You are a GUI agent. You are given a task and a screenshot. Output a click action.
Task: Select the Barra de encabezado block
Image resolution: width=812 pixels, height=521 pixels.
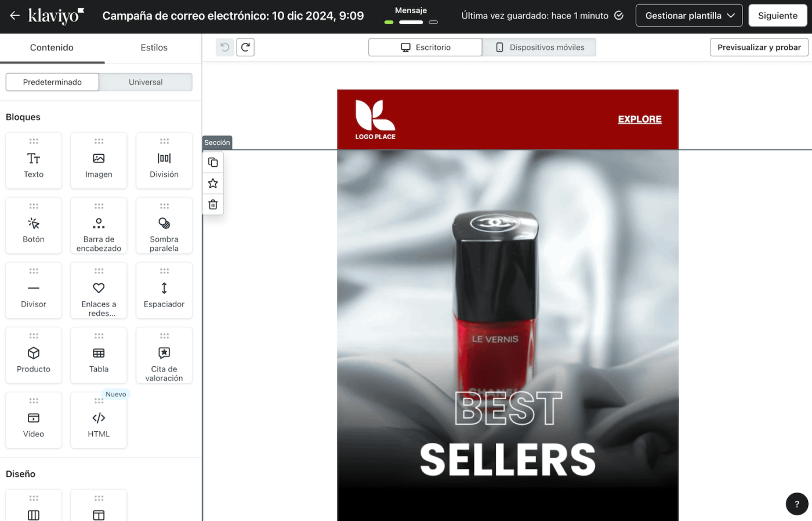click(x=99, y=225)
